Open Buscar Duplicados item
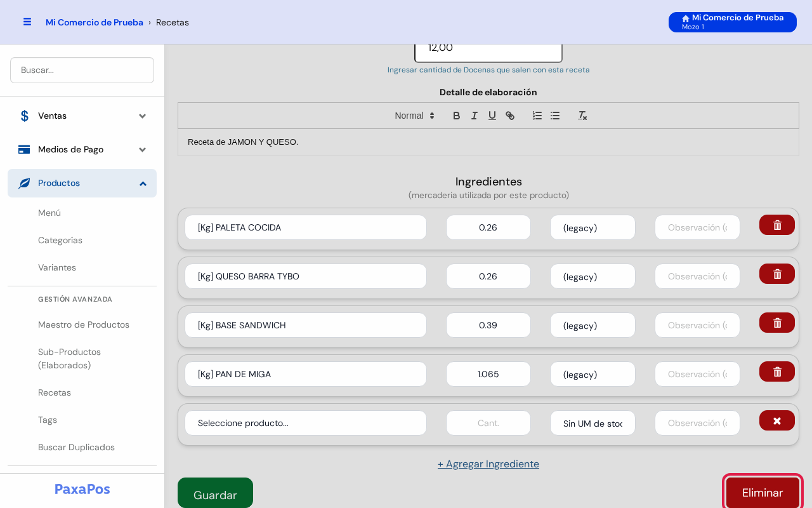 [76, 447]
